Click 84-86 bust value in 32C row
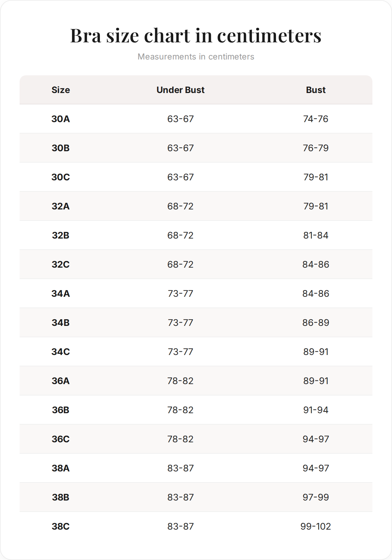Image resolution: width=392 pixels, height=560 pixels. [316, 264]
